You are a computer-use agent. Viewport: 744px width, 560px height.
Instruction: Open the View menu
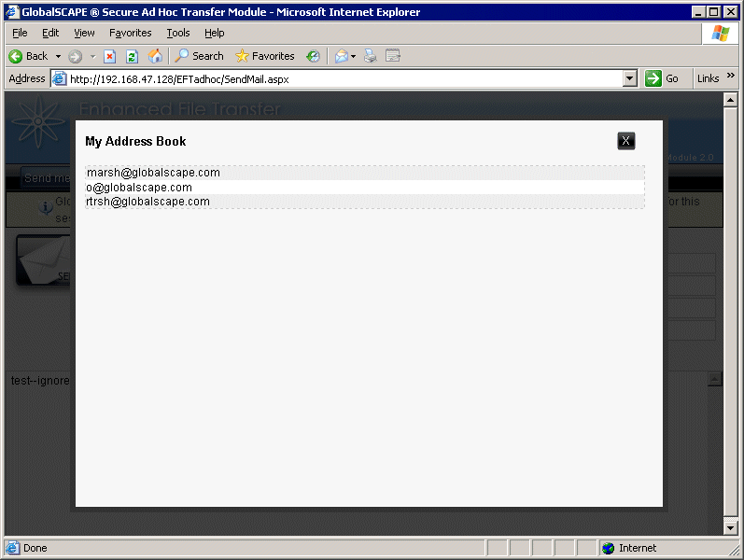pos(84,33)
